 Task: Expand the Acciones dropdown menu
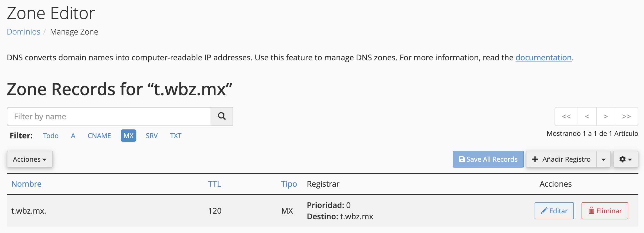click(x=30, y=159)
